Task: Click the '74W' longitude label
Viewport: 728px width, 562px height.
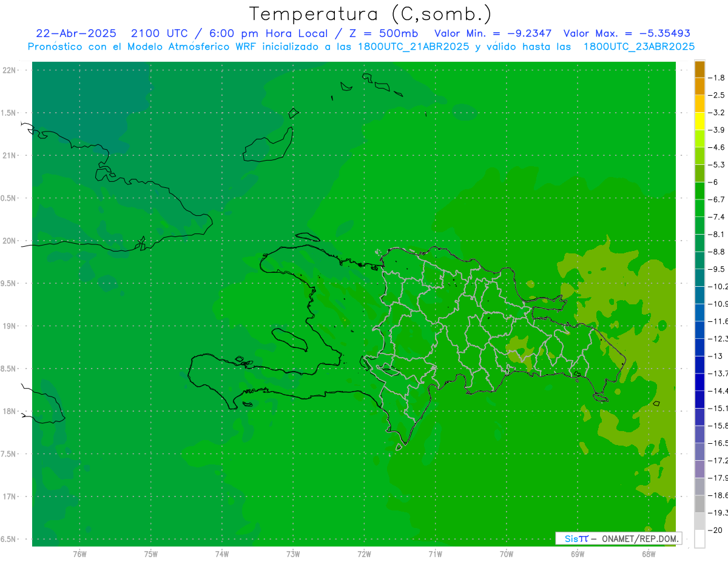Action: click(222, 554)
